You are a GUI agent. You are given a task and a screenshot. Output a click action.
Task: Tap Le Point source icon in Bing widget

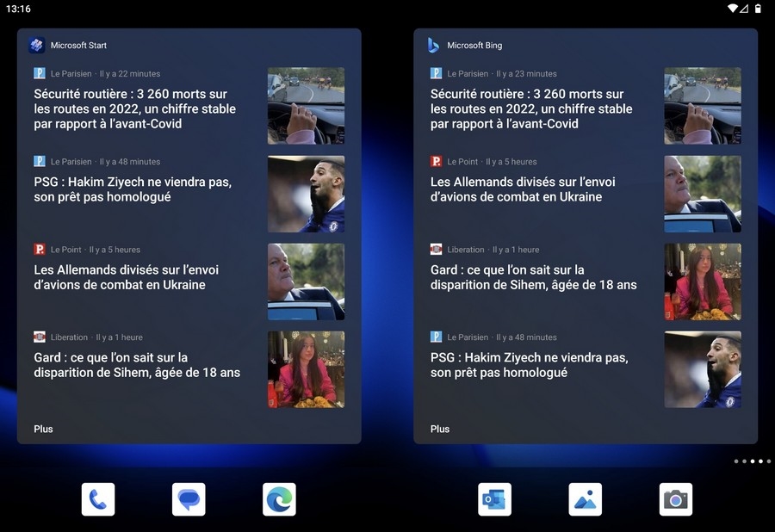click(436, 162)
